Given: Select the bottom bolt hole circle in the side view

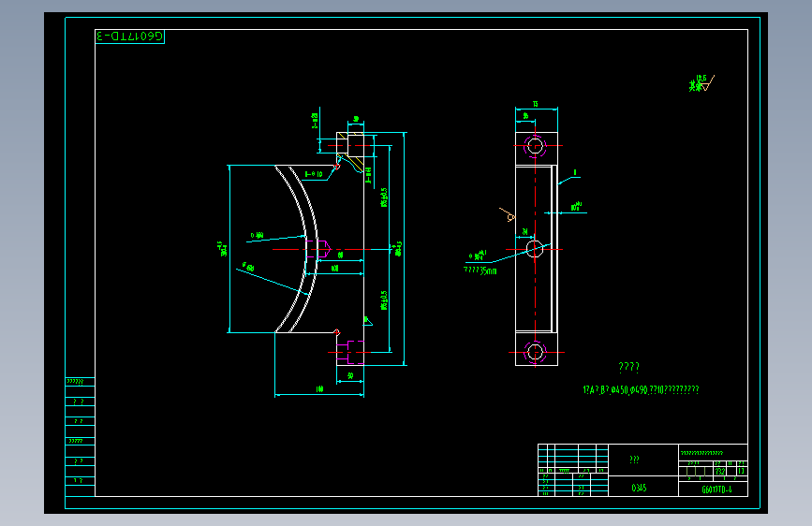Looking at the screenshot, I should [x=535, y=352].
